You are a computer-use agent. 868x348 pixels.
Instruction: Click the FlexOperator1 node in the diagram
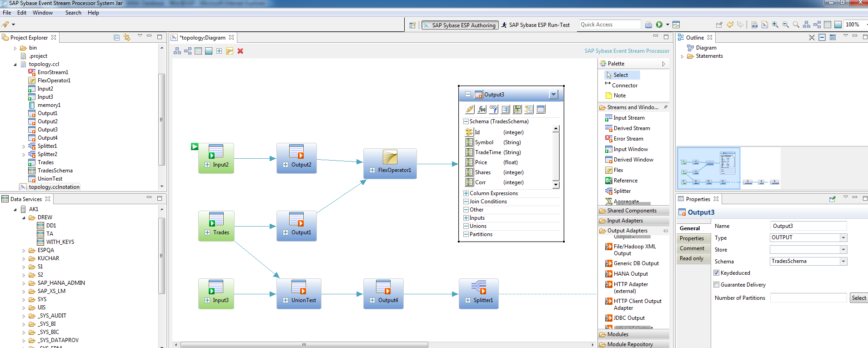click(390, 163)
